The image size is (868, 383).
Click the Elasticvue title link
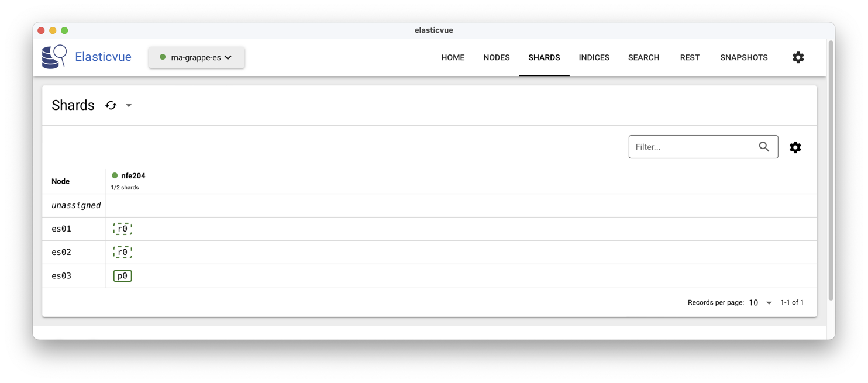tap(103, 57)
